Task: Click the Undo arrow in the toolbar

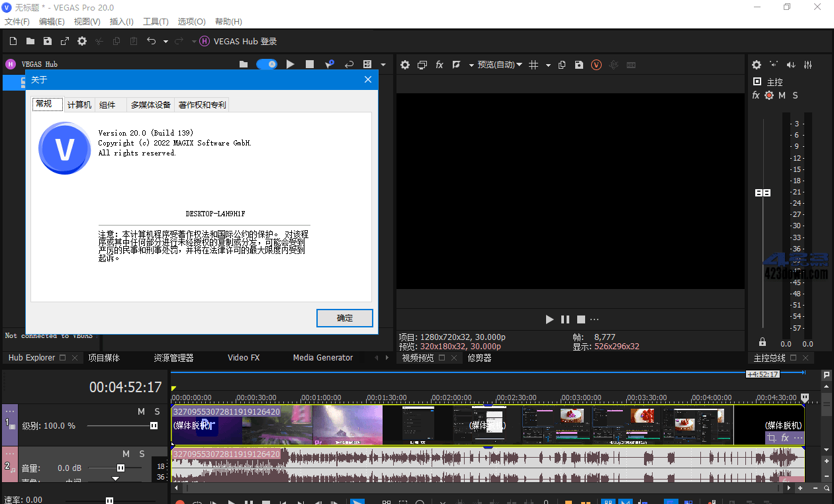Action: [151, 41]
